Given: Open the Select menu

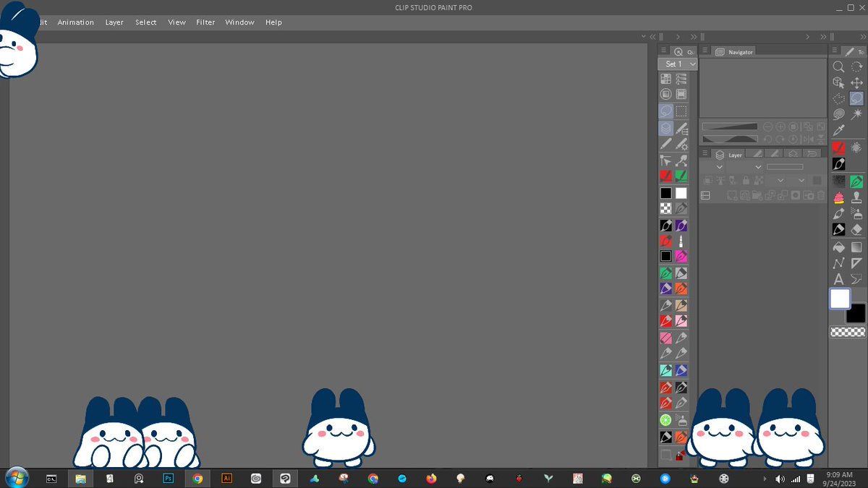Looking at the screenshot, I should [x=145, y=22].
